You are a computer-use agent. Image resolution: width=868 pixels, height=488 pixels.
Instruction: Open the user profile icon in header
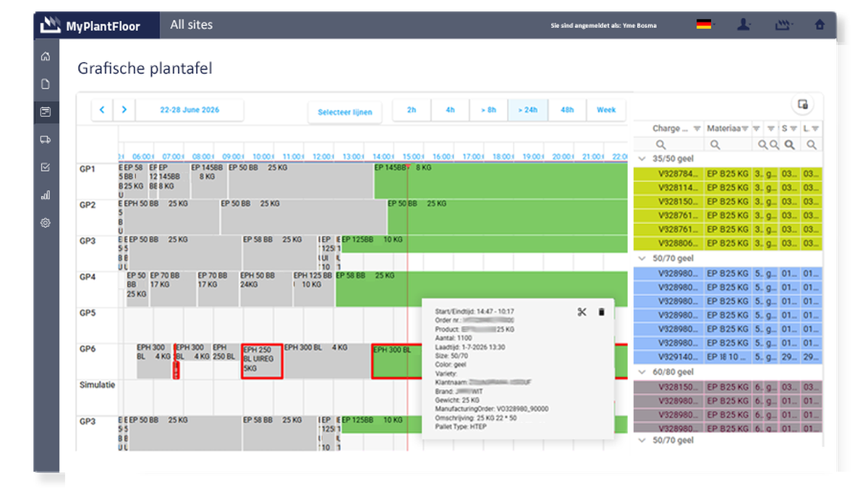[744, 25]
